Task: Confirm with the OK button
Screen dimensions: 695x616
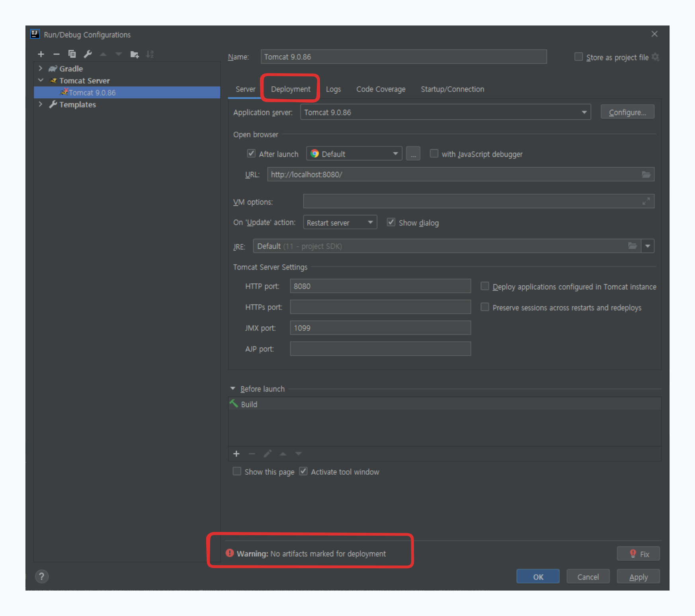Action: [x=538, y=577]
